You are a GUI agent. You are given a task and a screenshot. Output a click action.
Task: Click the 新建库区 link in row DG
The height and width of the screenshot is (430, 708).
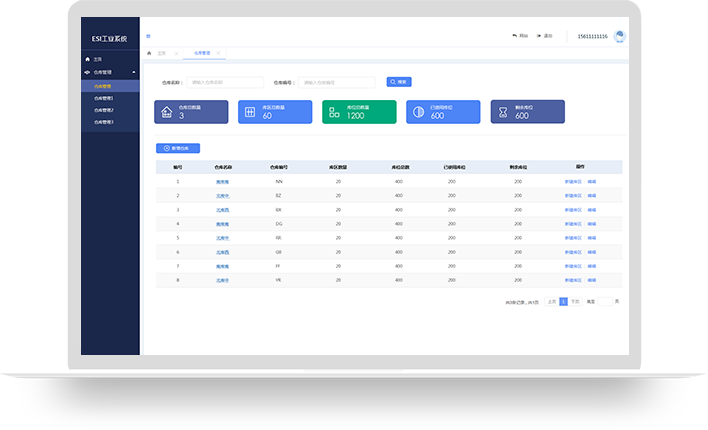[x=573, y=224]
